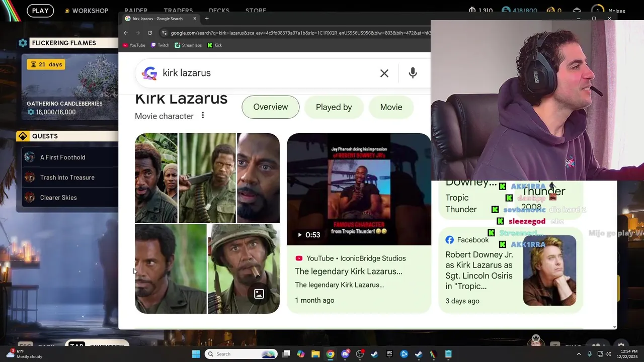The width and height of the screenshot is (644, 362).
Task: Open the Twitch bookmark
Action: click(160, 45)
